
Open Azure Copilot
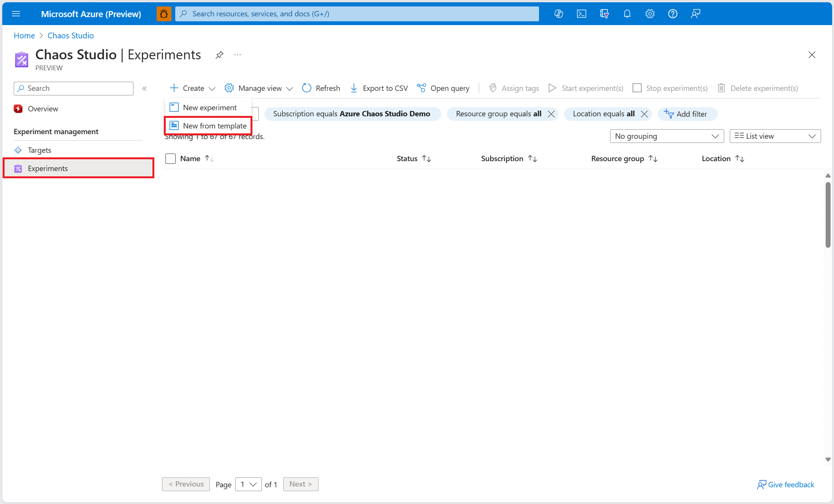point(558,14)
